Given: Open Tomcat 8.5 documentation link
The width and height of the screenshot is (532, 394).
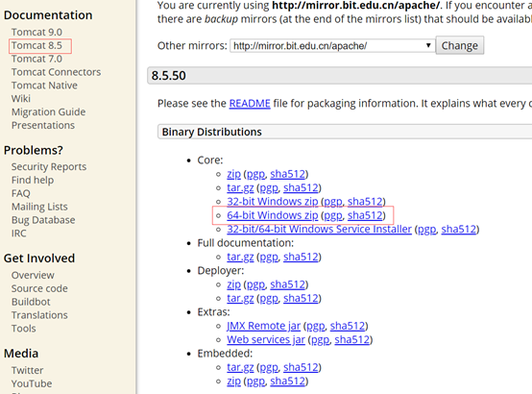Looking at the screenshot, I should point(36,45).
